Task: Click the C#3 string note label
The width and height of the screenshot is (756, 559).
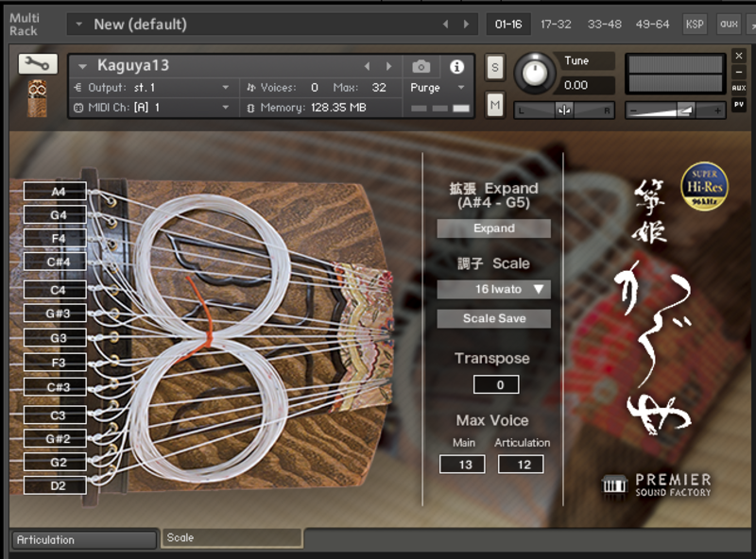Action: pos(55,387)
